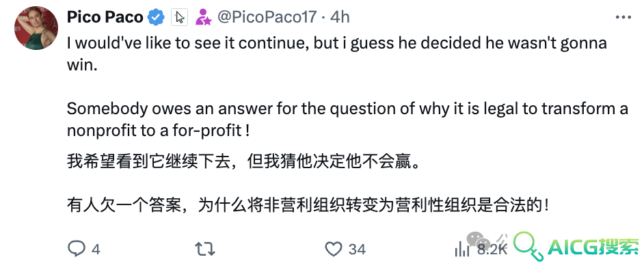Like the tweet with the heart icon
Viewport: 644px width, 268px height.
[334, 249]
